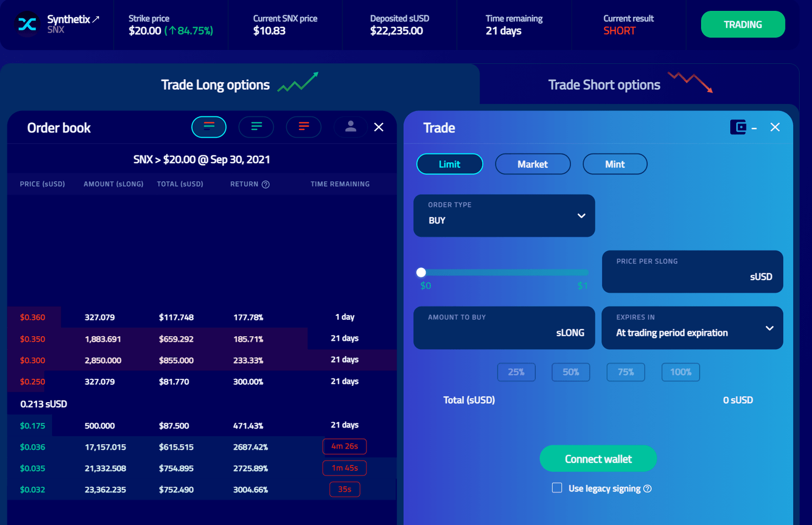Image resolution: width=812 pixels, height=525 pixels.
Task: Open the Order Type BUY dropdown
Action: point(504,215)
